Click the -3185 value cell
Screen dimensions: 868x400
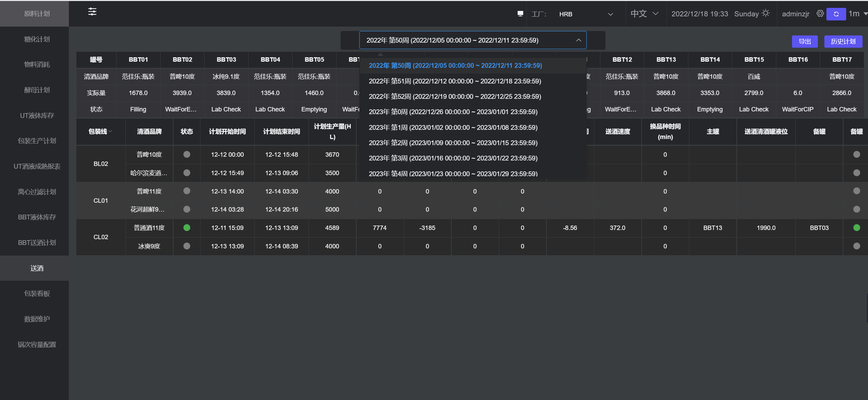[x=427, y=228]
